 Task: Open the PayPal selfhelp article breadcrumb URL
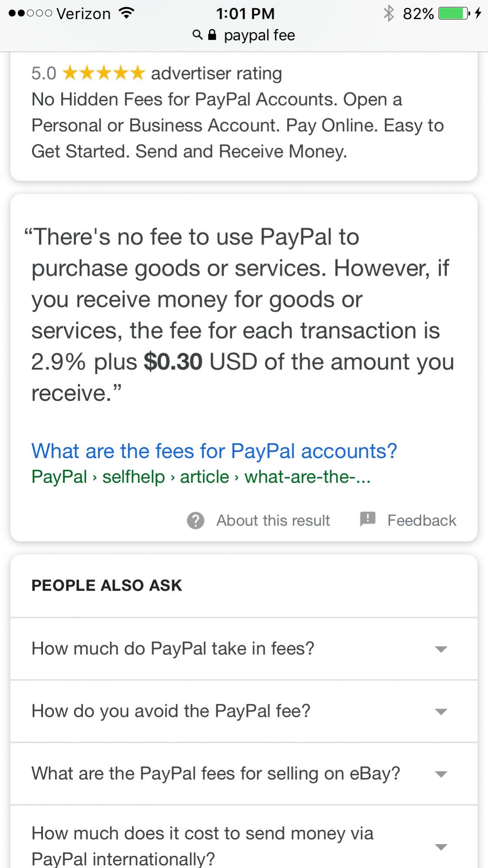click(201, 477)
